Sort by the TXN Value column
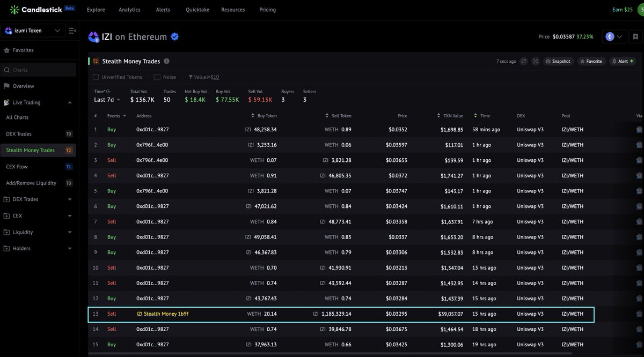Image resolution: width=644 pixels, height=357 pixels. tap(450, 116)
